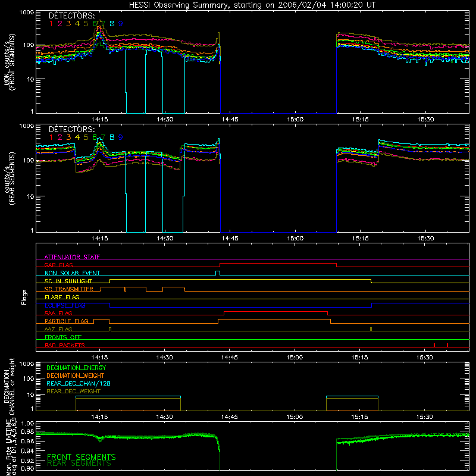
Task: Click 1.00 tick on livetime axis
Action: point(28,423)
